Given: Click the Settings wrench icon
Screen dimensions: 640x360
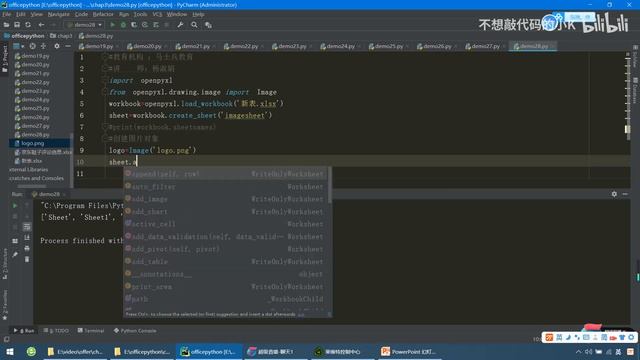Looking at the screenshot, I should (180, 25).
